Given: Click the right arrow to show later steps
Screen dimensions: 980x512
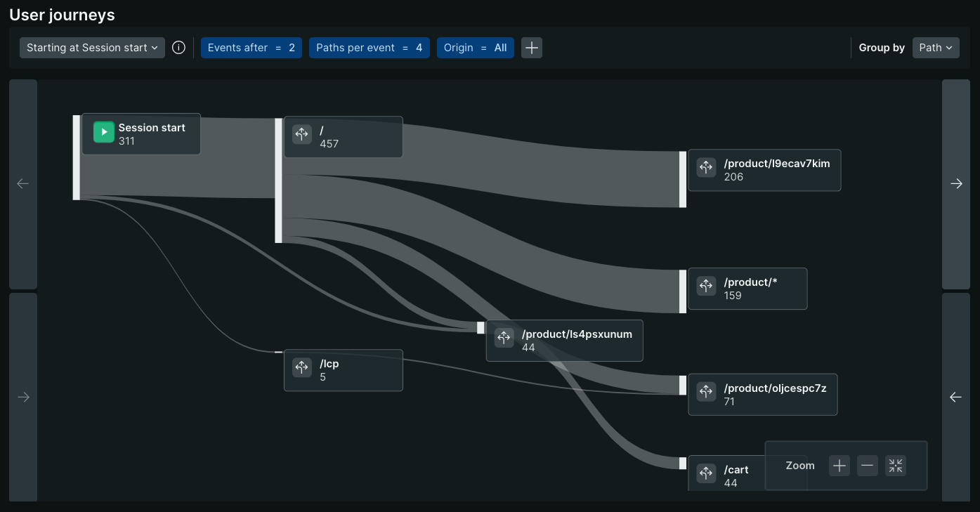Looking at the screenshot, I should coord(956,183).
